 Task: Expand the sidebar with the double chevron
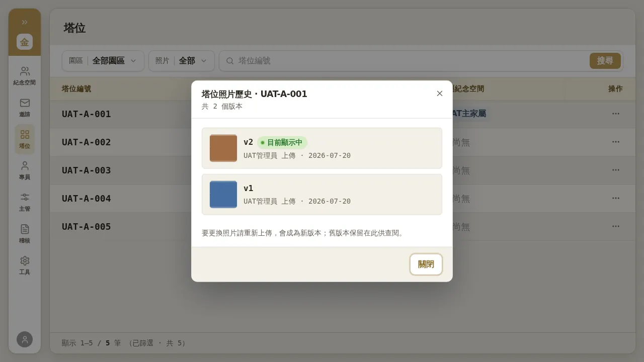click(25, 22)
